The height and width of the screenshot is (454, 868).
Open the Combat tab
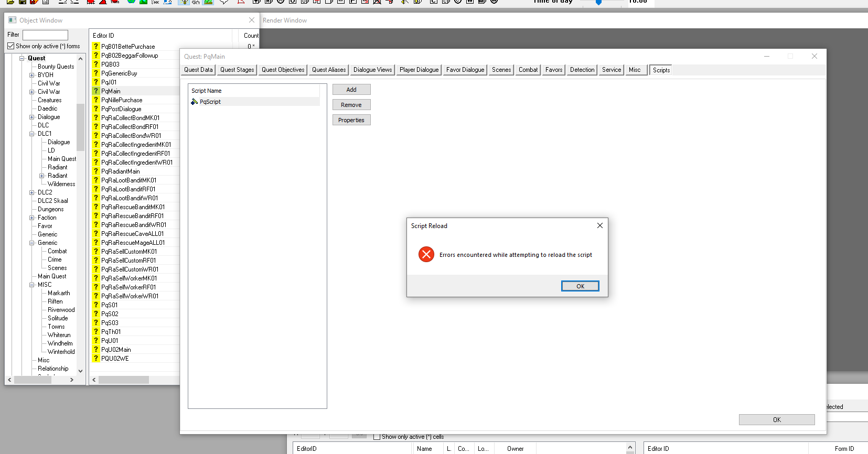tap(528, 70)
